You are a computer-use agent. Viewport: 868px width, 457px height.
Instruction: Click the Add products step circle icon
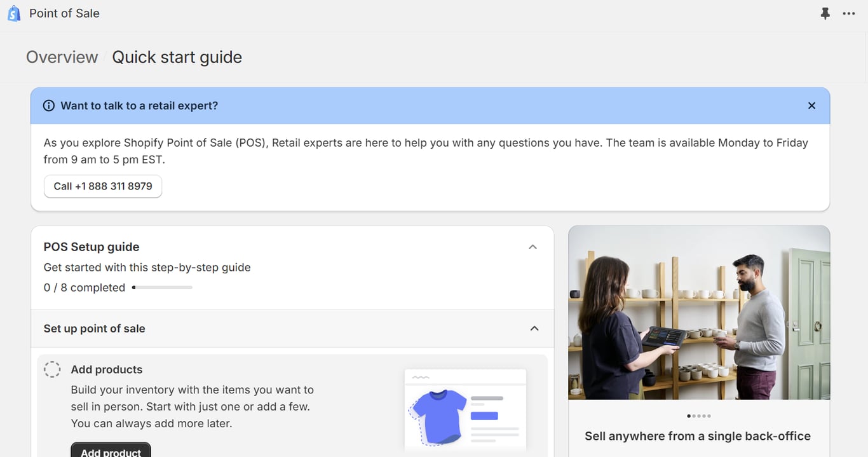click(52, 369)
